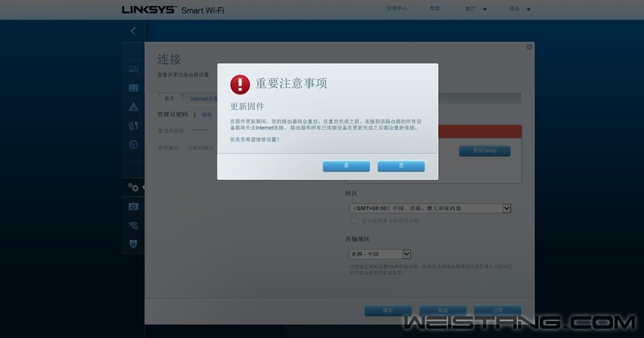644x338 pixels.
Task: Open the warning triangle sidebar icon
Action: pos(133,107)
